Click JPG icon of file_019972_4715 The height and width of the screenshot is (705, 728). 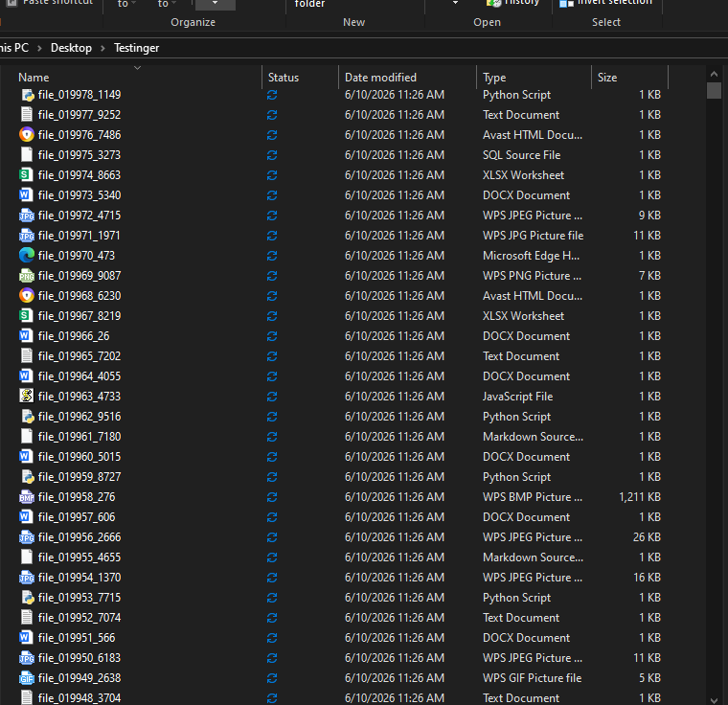click(27, 216)
